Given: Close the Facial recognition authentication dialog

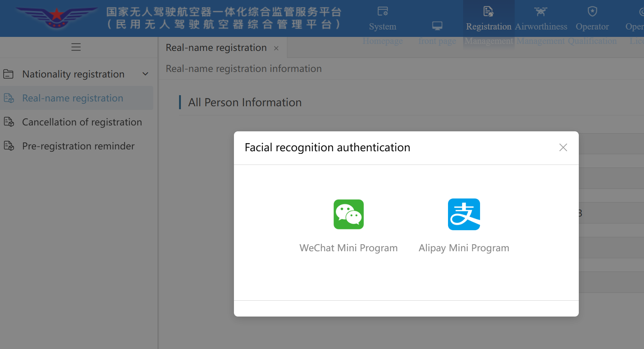Looking at the screenshot, I should tap(563, 148).
